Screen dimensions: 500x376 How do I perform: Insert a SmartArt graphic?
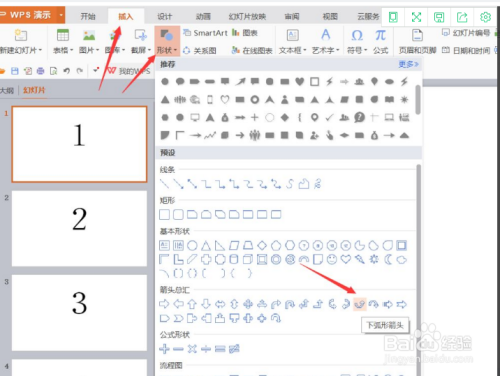tap(206, 33)
